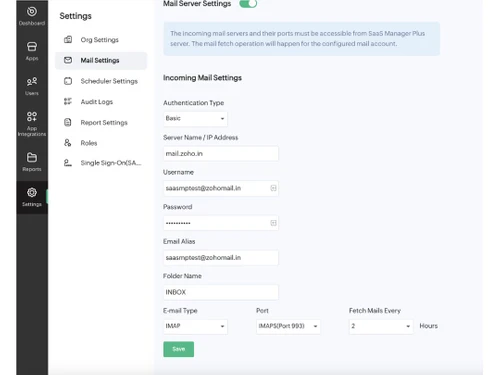Select Mail Settings menu item
Screen dimensions: 500x375
coord(101,60)
